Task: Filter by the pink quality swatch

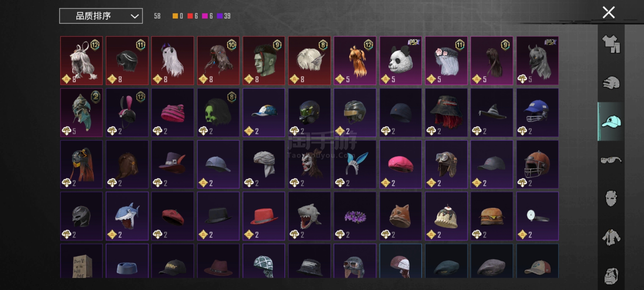Action: [205, 16]
